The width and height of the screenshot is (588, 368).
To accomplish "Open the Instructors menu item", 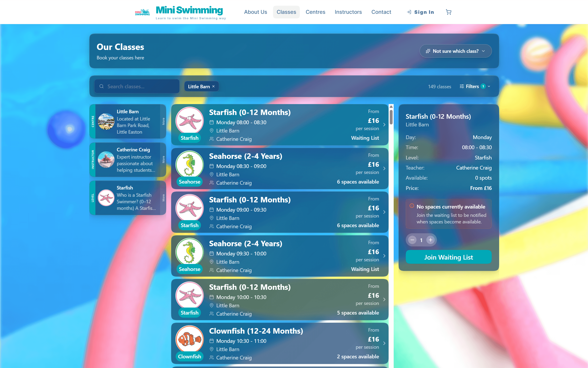I will pos(348,12).
